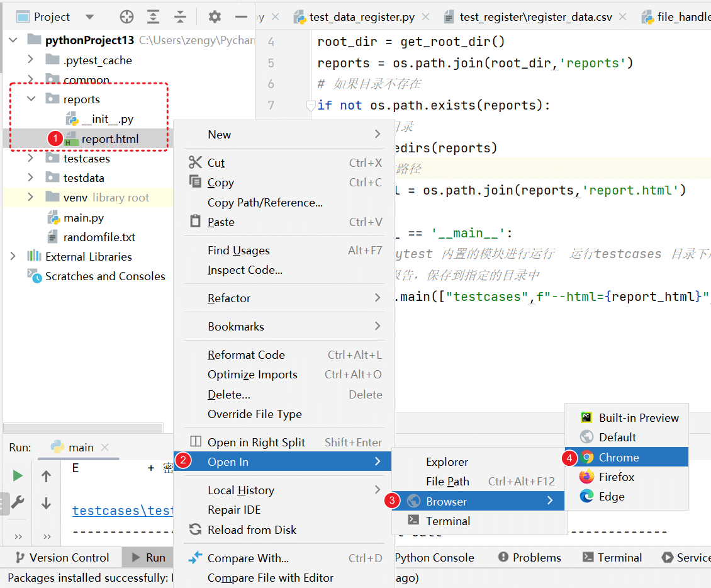Click the locate/select opened file crosshair icon
This screenshot has height=588, width=711.
click(x=126, y=17)
